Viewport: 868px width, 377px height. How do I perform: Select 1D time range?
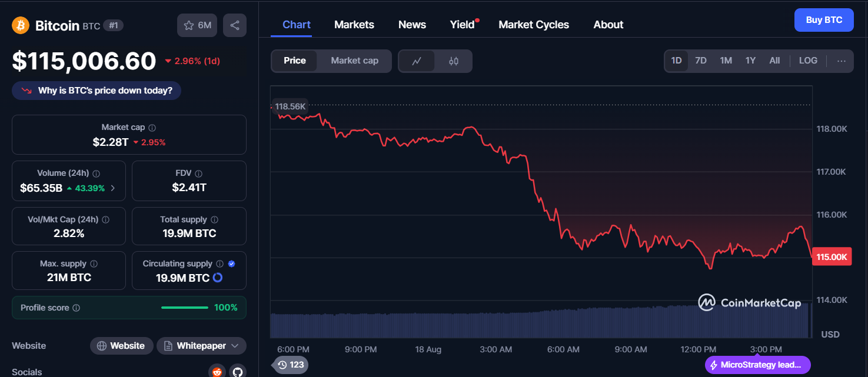(676, 61)
